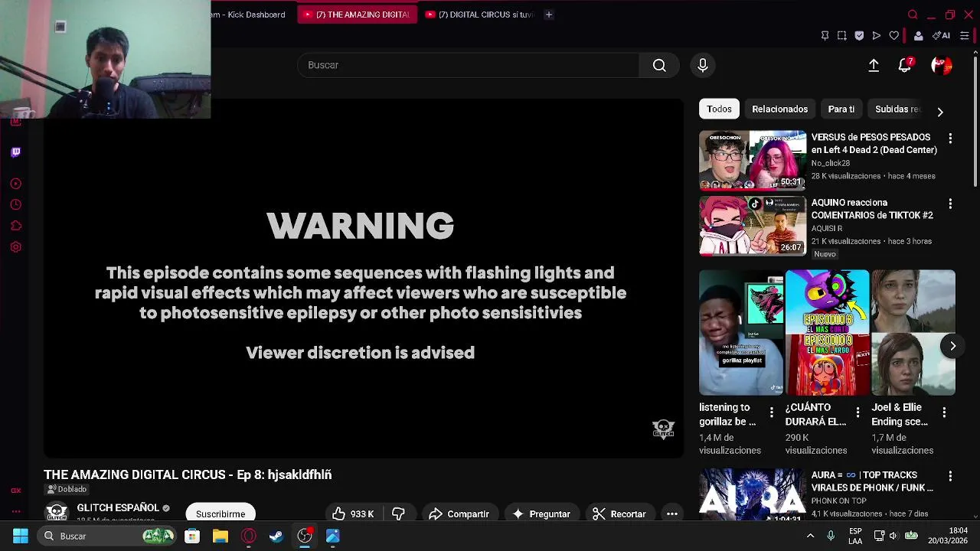Open the YouTube account avatar menu
The image size is (980, 551).
click(x=941, y=66)
